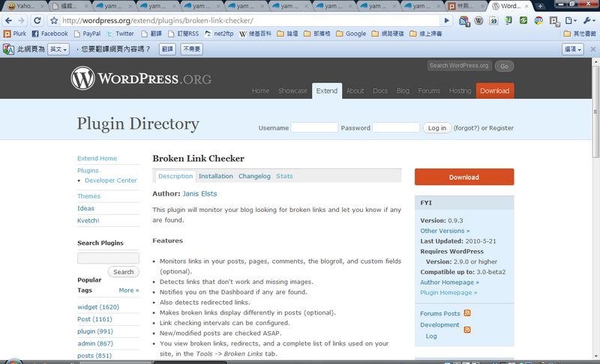Image resolution: width=600 pixels, height=364 pixels.
Task: Switch to the Changelog tab
Action: coord(254,176)
